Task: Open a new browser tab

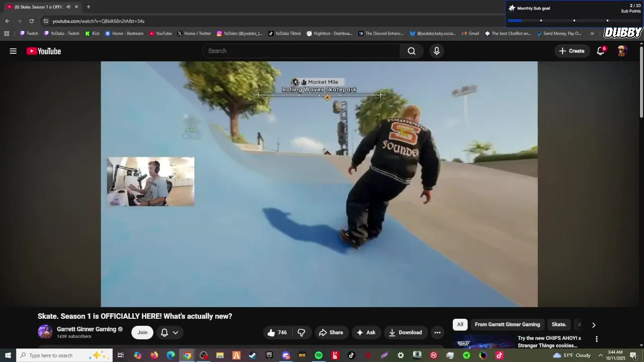Action: (x=88, y=7)
